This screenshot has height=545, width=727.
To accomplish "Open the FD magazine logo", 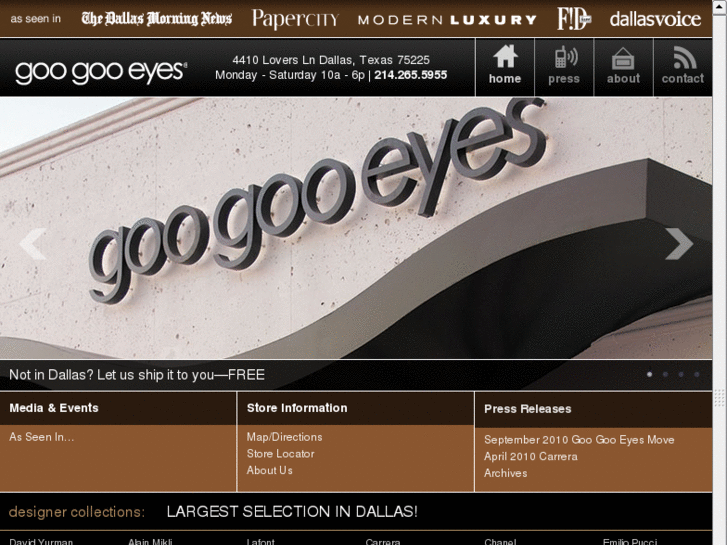I will pos(574,19).
